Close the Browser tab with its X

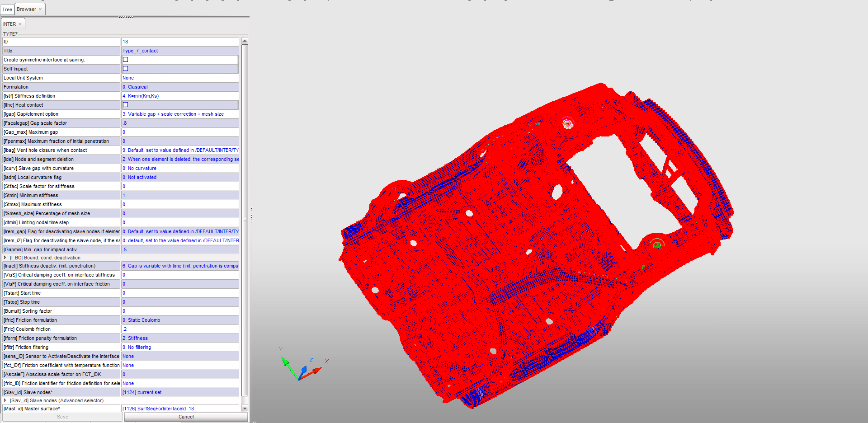tap(40, 9)
